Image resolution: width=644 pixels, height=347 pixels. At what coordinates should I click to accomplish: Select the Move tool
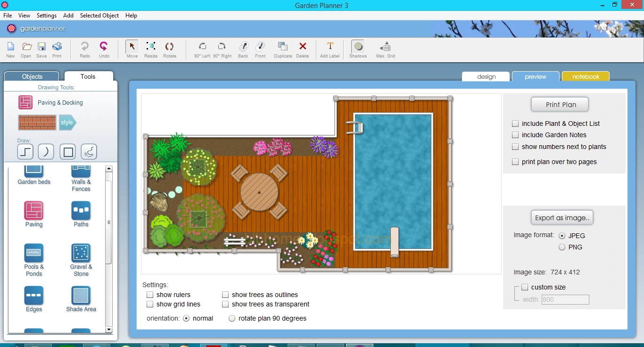pos(132,50)
